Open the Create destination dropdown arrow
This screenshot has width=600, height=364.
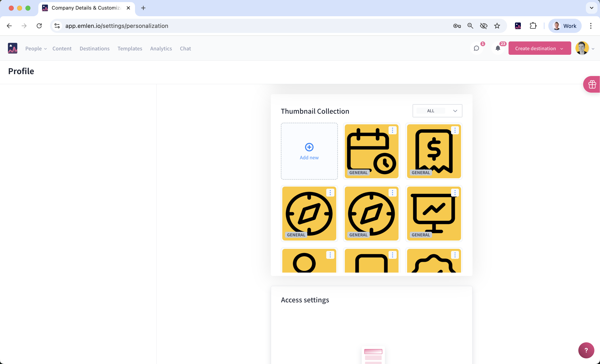562,49
